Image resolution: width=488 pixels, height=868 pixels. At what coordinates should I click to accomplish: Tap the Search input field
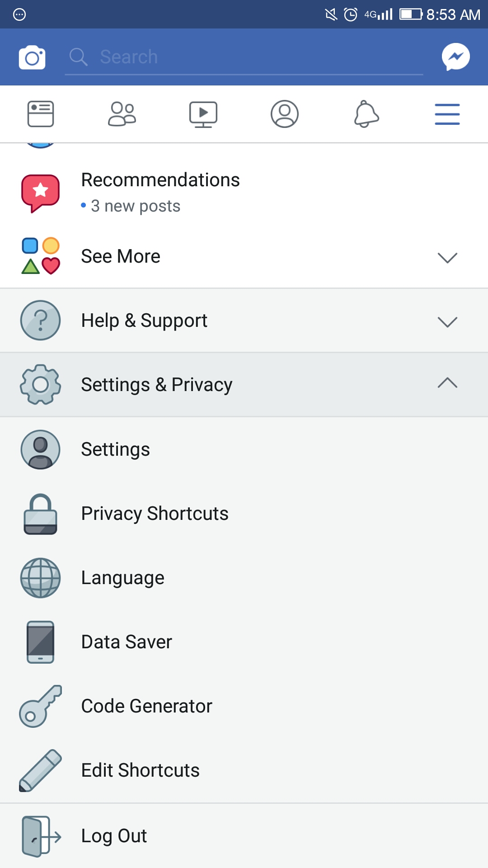click(x=244, y=57)
